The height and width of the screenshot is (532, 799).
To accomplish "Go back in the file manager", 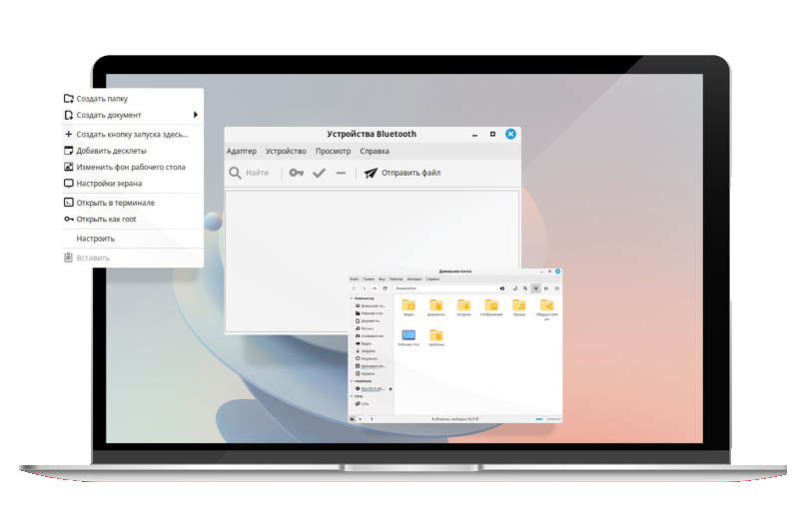I will click(354, 288).
